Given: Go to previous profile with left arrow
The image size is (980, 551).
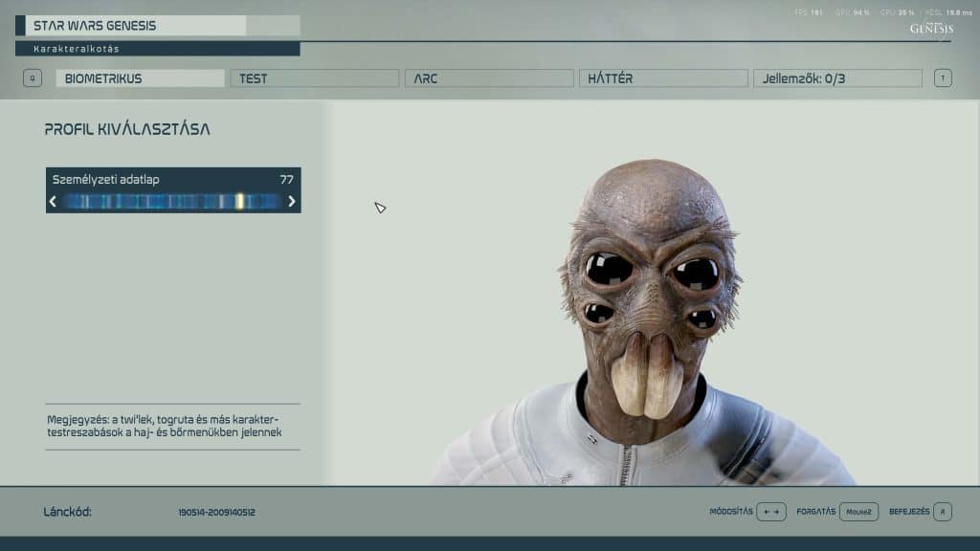Looking at the screenshot, I should pyautogui.click(x=54, y=201).
